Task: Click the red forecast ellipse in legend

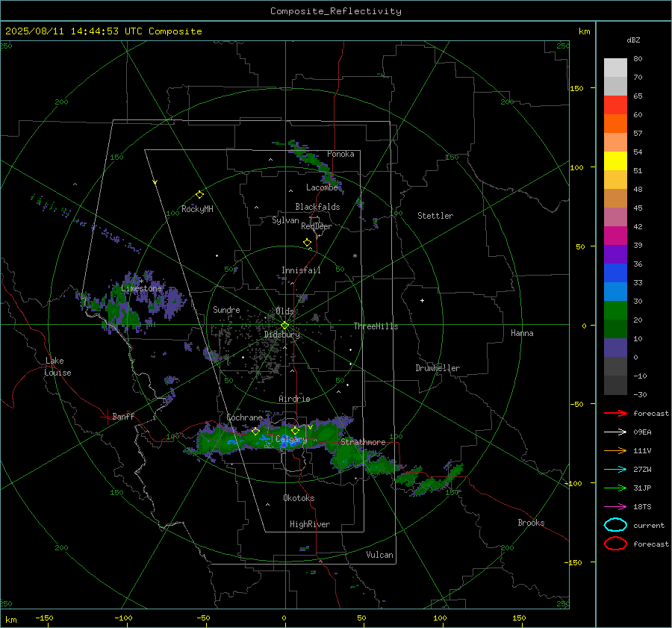Action: [x=615, y=544]
